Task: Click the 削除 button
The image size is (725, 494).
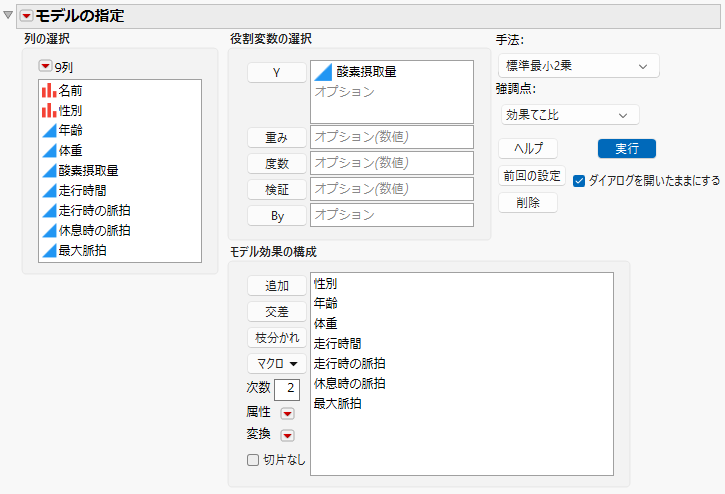Action: (x=528, y=203)
